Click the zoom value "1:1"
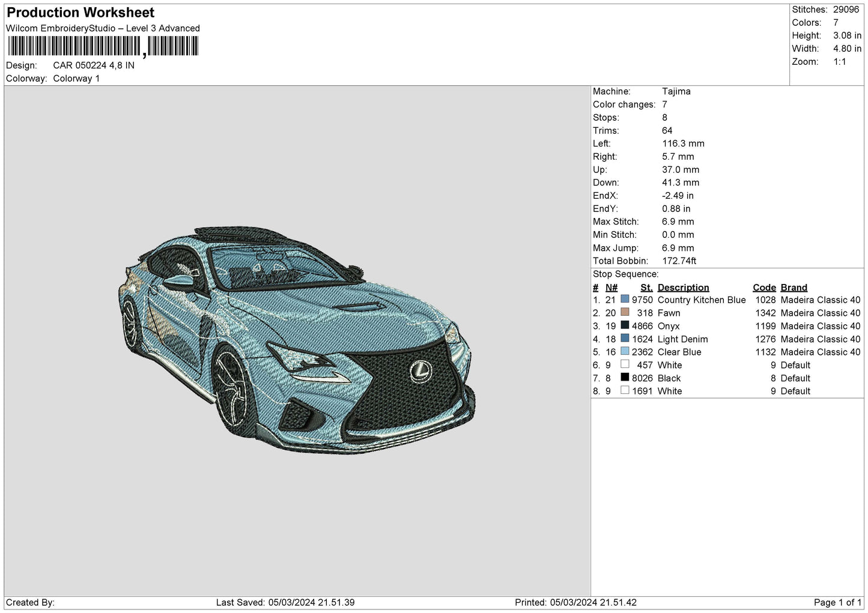Screen dimensions: 868x613 coord(839,62)
